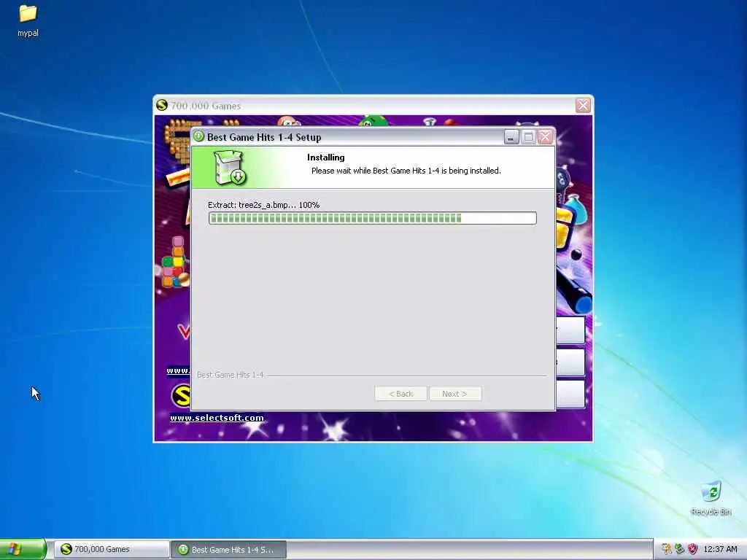Image resolution: width=747 pixels, height=560 pixels.
Task: Click the 700,000 Games taskbar icon
Action: point(66,549)
